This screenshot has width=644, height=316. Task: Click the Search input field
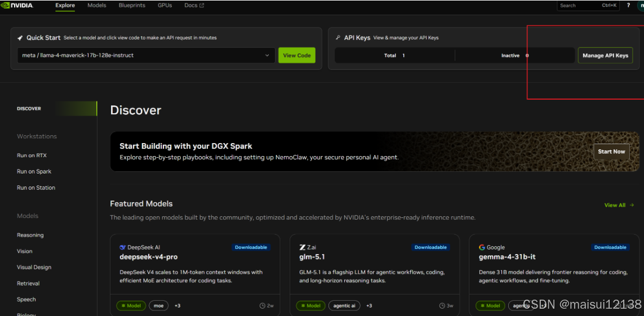(588, 5)
